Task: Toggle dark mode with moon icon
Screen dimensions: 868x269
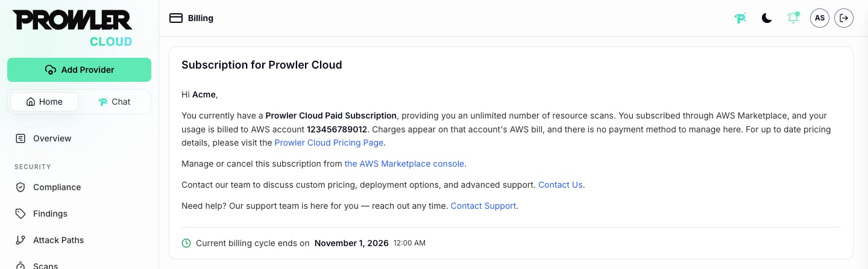Action: (x=767, y=18)
